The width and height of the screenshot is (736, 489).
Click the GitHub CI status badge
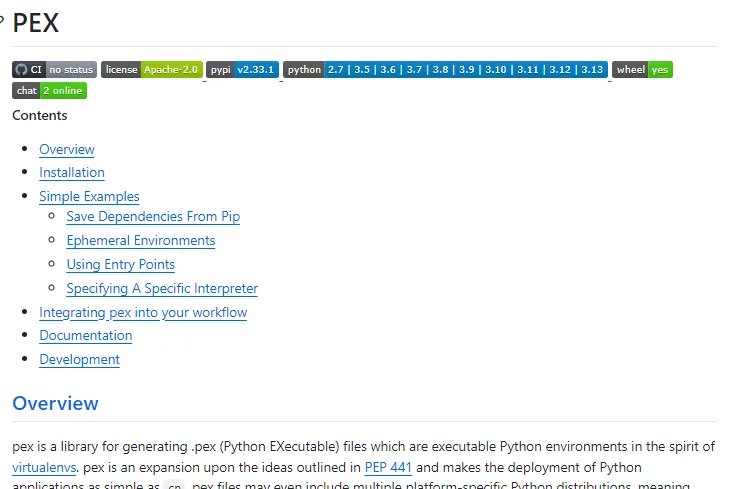click(55, 69)
